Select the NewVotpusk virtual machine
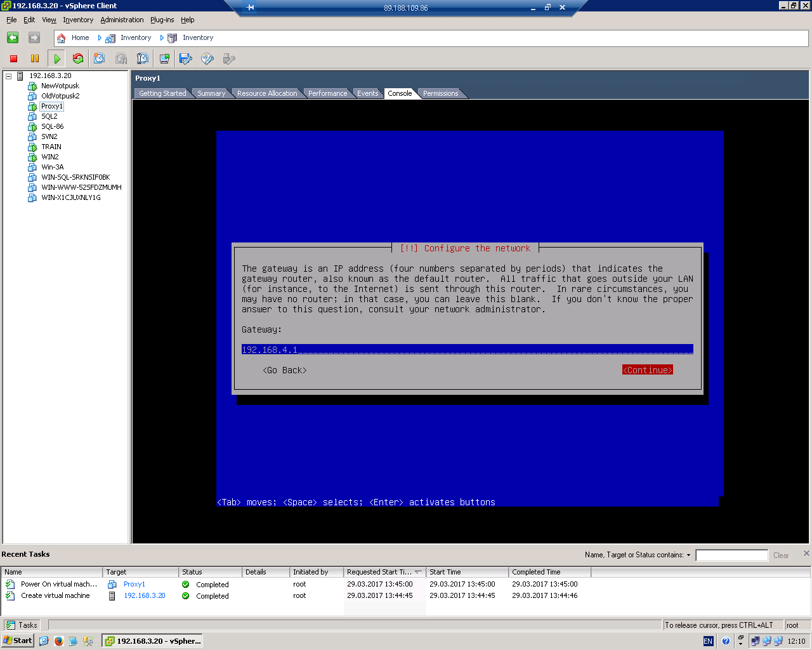Image resolution: width=812 pixels, height=650 pixels. 60,86
